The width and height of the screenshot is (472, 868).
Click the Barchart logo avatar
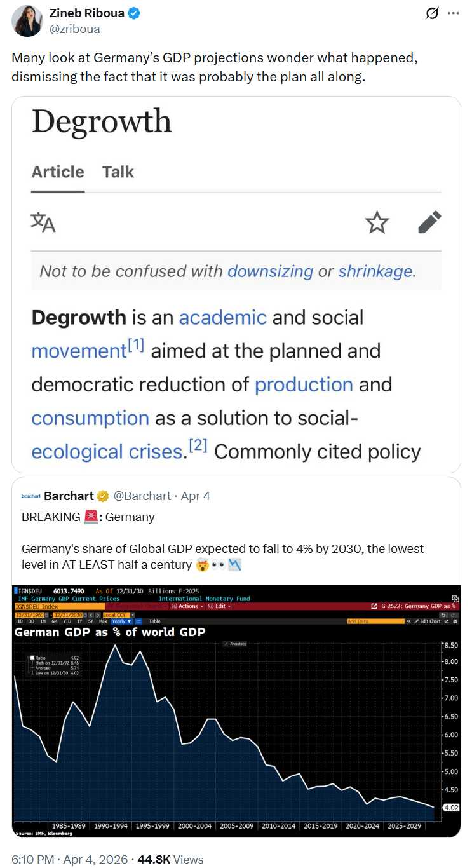tap(30, 496)
